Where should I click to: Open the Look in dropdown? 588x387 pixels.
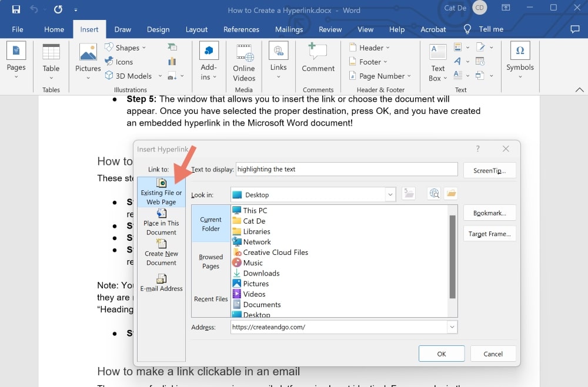(390, 194)
